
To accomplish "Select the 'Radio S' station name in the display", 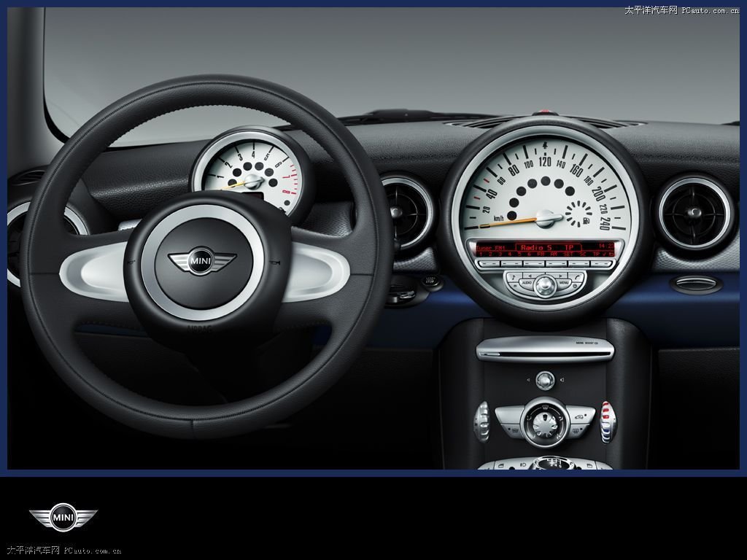I will point(536,247).
